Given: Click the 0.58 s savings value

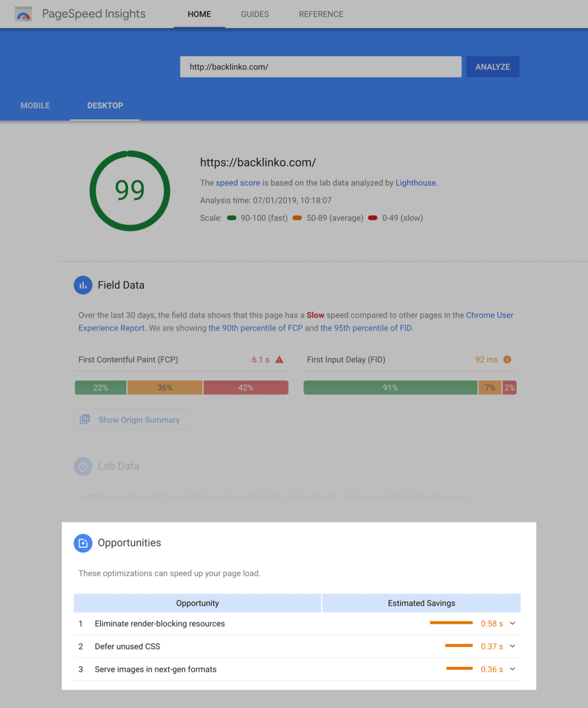Looking at the screenshot, I should pyautogui.click(x=492, y=624).
